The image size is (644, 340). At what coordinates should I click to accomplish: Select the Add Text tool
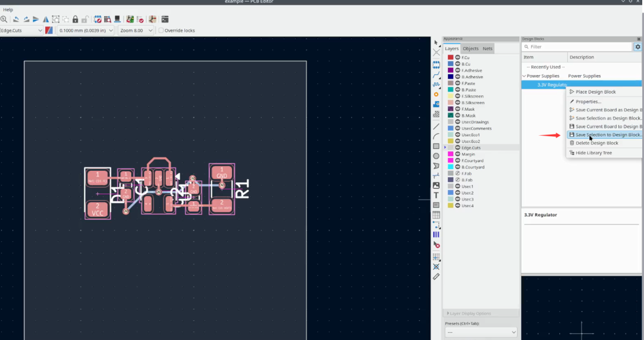coord(436,195)
